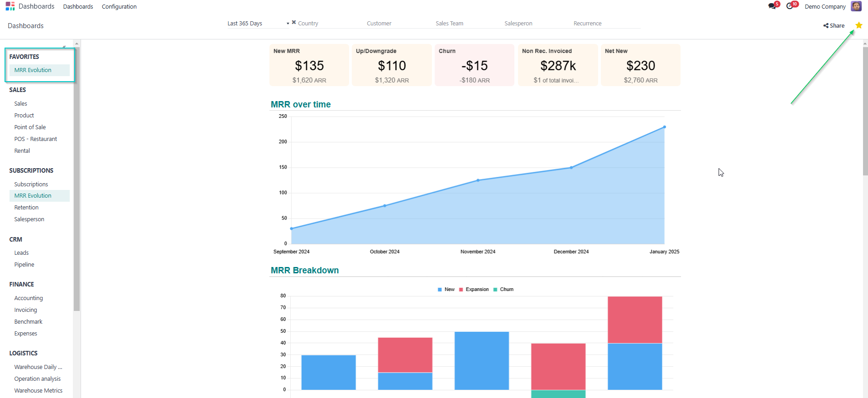This screenshot has height=398, width=868.
Task: Open the Retention dashboard in the sidebar
Action: coord(26,208)
